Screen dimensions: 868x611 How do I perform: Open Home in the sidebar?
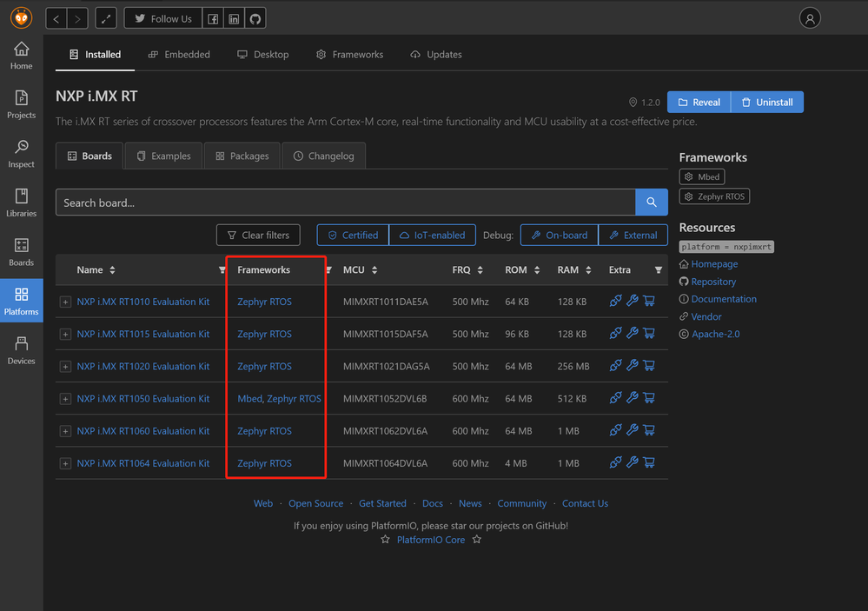[x=21, y=56]
